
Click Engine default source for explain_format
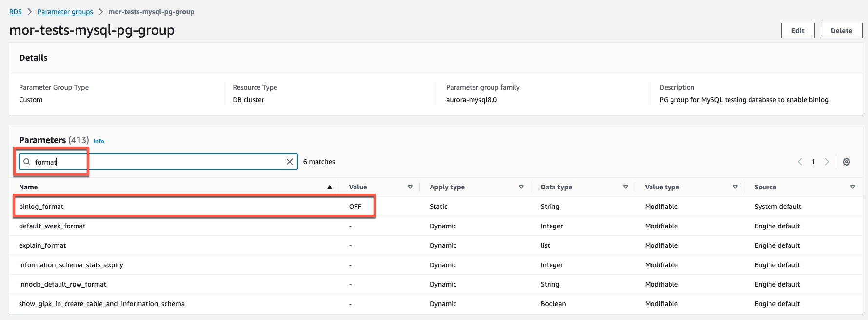coord(777,245)
